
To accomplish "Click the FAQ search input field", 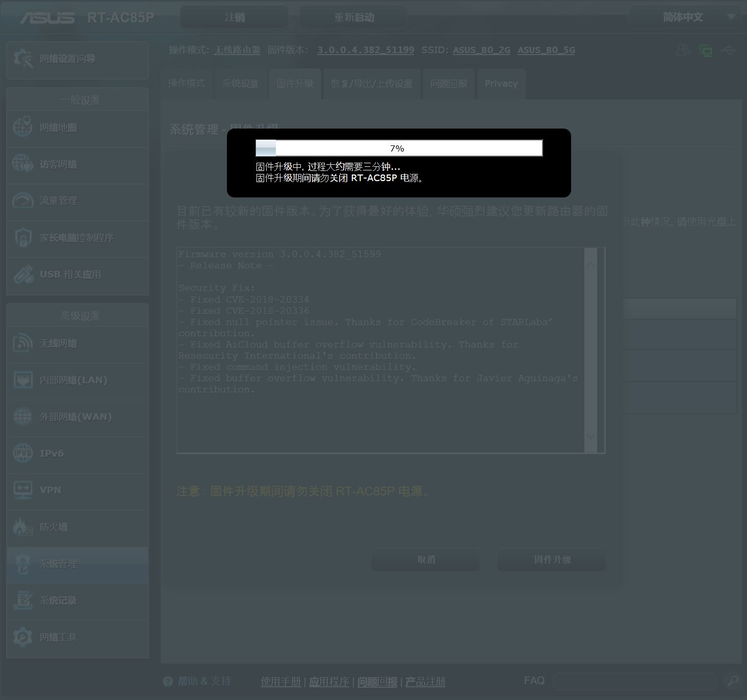I will point(635,681).
